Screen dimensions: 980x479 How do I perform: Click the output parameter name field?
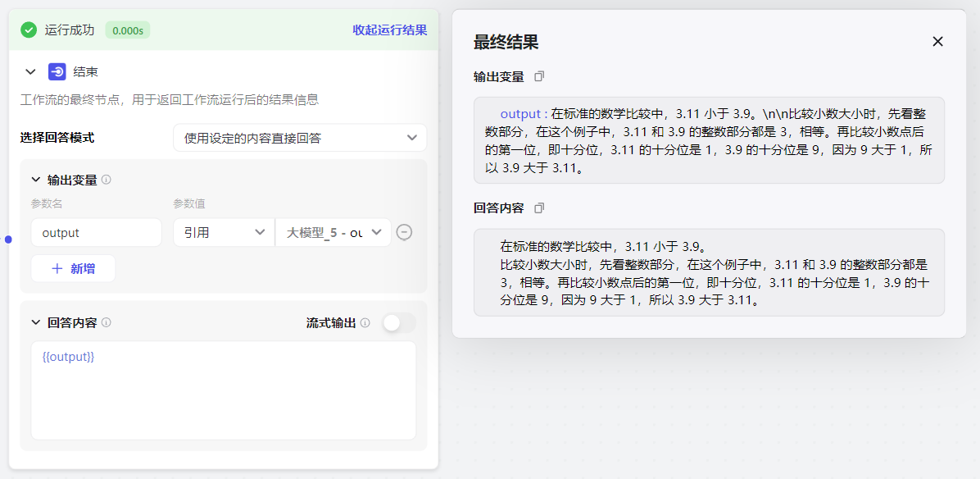[96, 232]
